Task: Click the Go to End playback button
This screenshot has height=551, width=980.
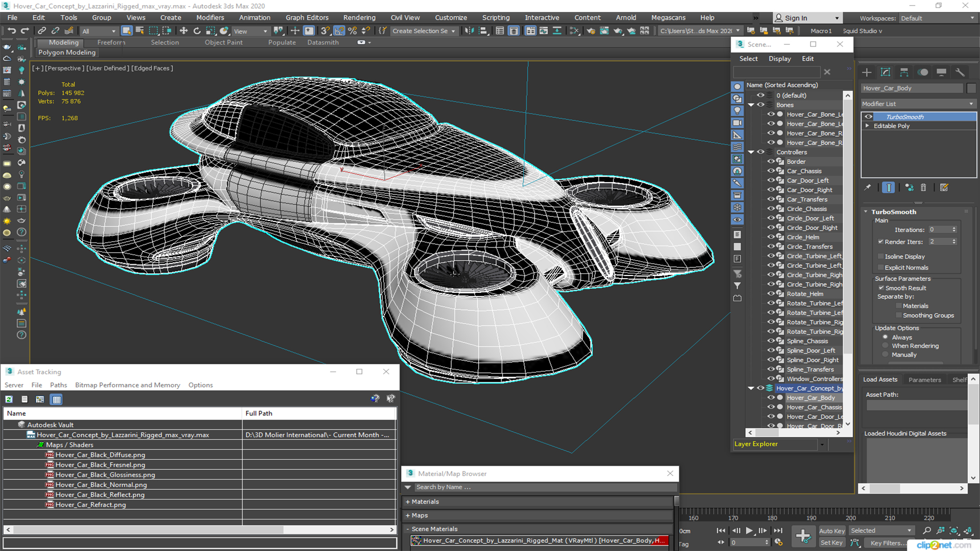Action: click(x=778, y=531)
